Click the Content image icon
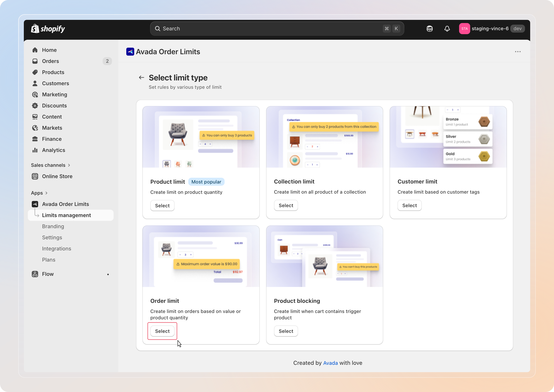 point(35,117)
